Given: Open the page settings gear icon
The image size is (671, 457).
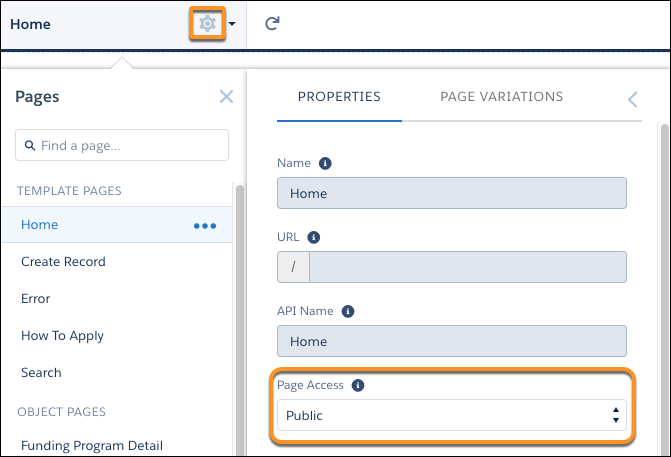Looking at the screenshot, I should [x=208, y=24].
